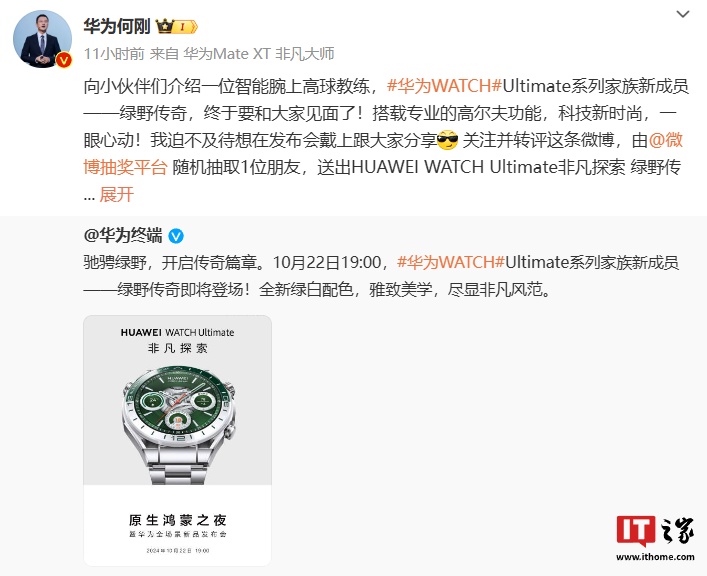This screenshot has height=576, width=707.
Task: Open the 华为何刚 username link
Action: coord(117,27)
